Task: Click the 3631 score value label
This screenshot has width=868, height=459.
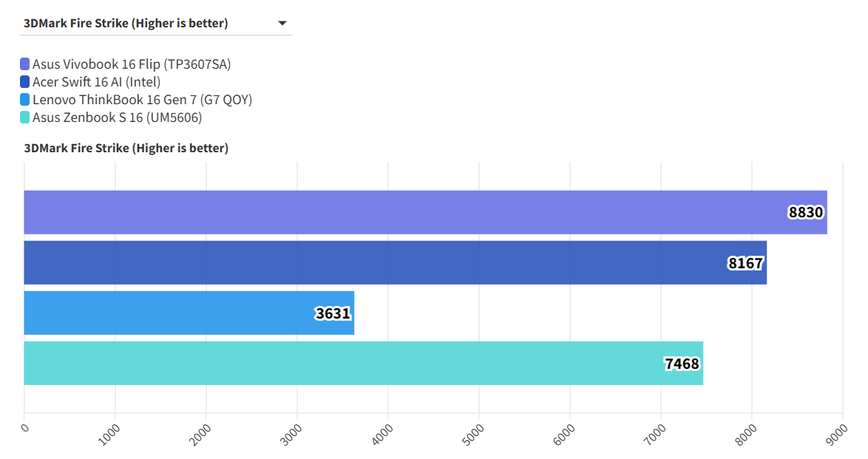Action: tap(333, 313)
